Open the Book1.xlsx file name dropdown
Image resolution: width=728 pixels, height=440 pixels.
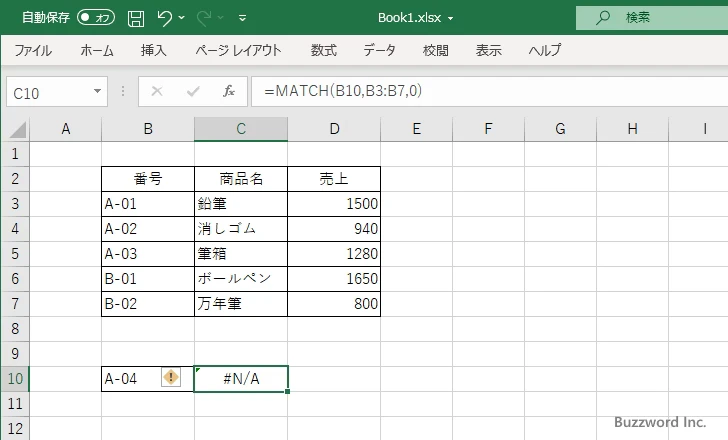pyautogui.click(x=450, y=19)
